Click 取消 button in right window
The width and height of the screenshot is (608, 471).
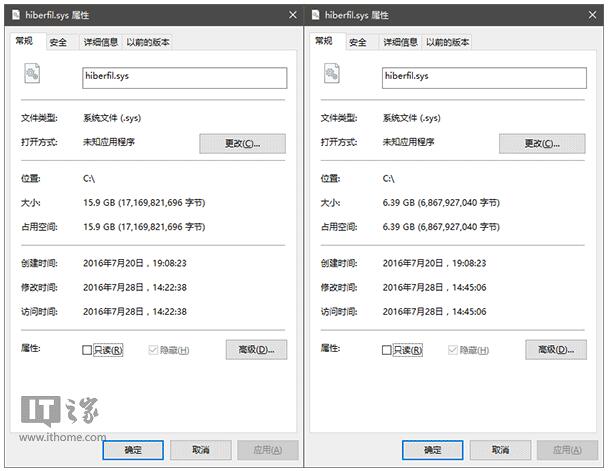click(501, 450)
